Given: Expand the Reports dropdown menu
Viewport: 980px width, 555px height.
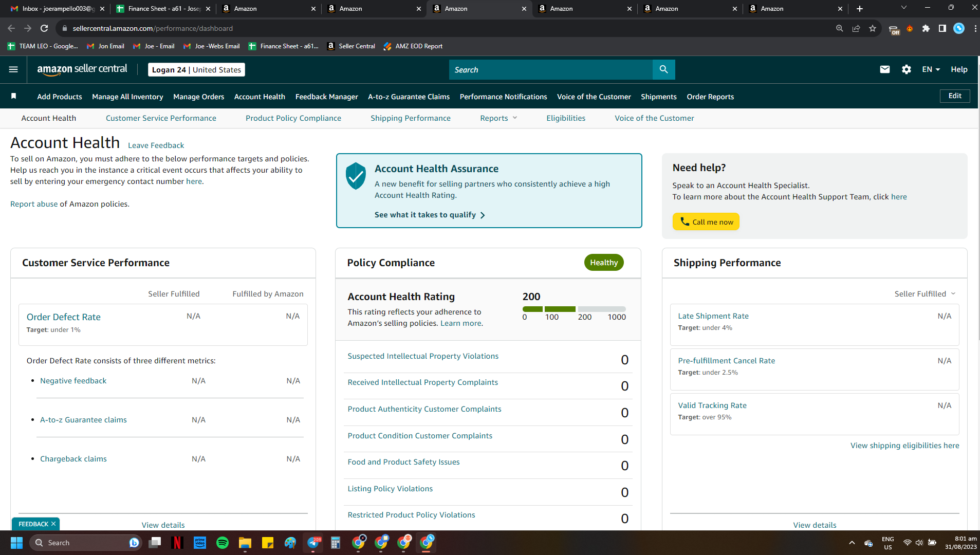Looking at the screenshot, I should pos(498,118).
